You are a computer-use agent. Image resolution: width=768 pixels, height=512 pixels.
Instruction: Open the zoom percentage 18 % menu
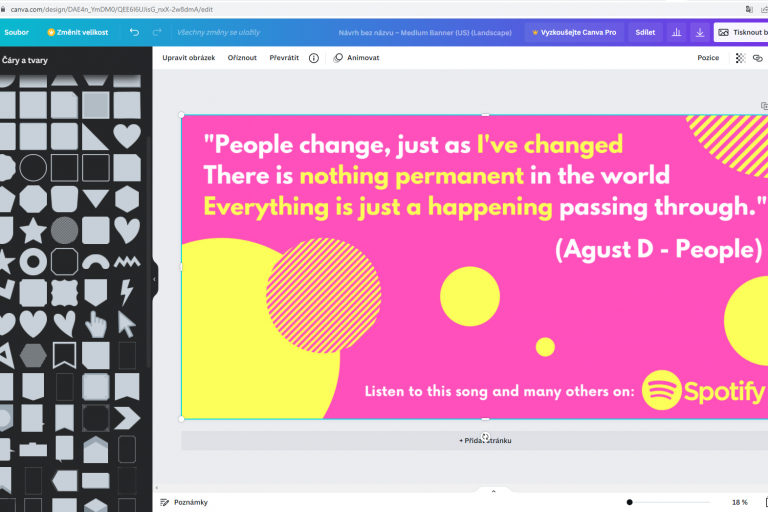pos(739,502)
